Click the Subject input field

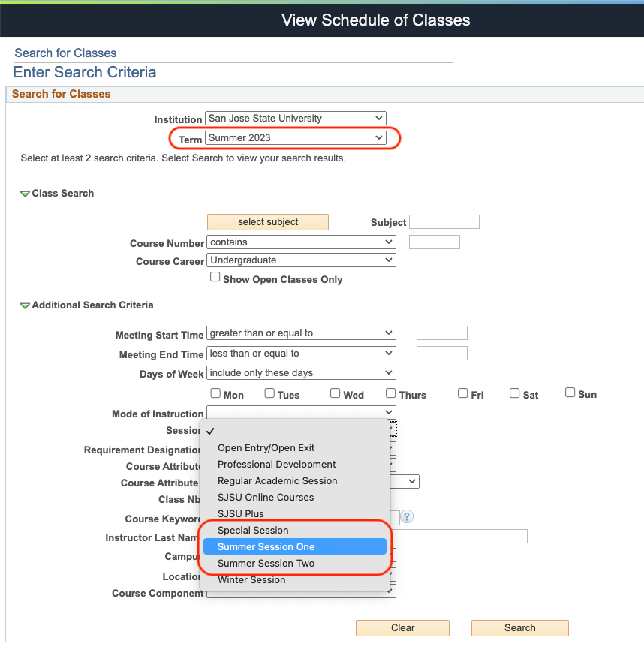[444, 221]
